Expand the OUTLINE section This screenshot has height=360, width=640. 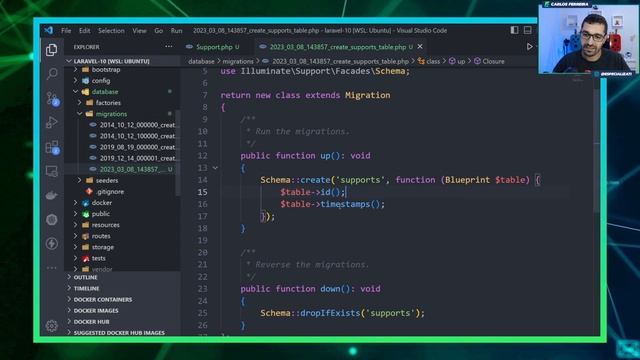tap(85, 277)
